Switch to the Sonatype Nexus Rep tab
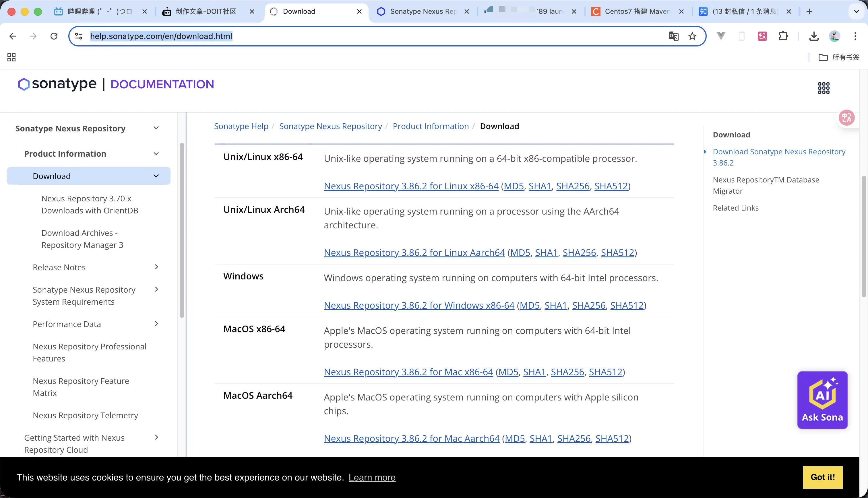The height and width of the screenshot is (498, 868). click(423, 11)
